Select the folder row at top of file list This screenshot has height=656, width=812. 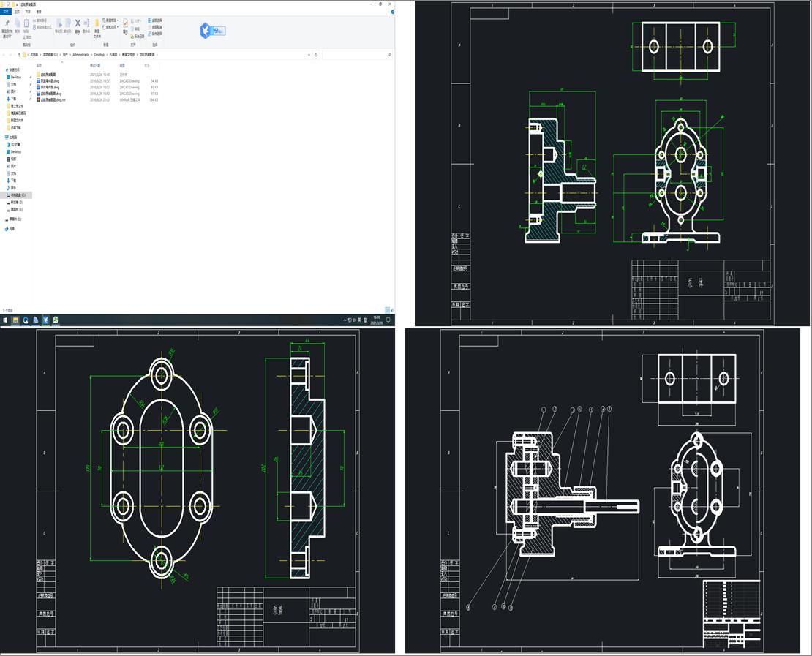click(x=97, y=75)
